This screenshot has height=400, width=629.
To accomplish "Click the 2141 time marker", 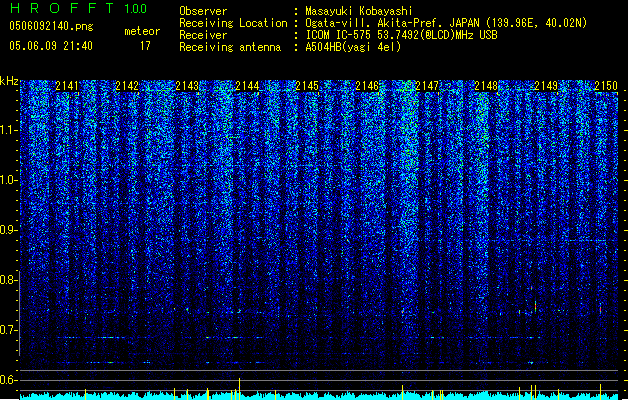I will (67, 85).
